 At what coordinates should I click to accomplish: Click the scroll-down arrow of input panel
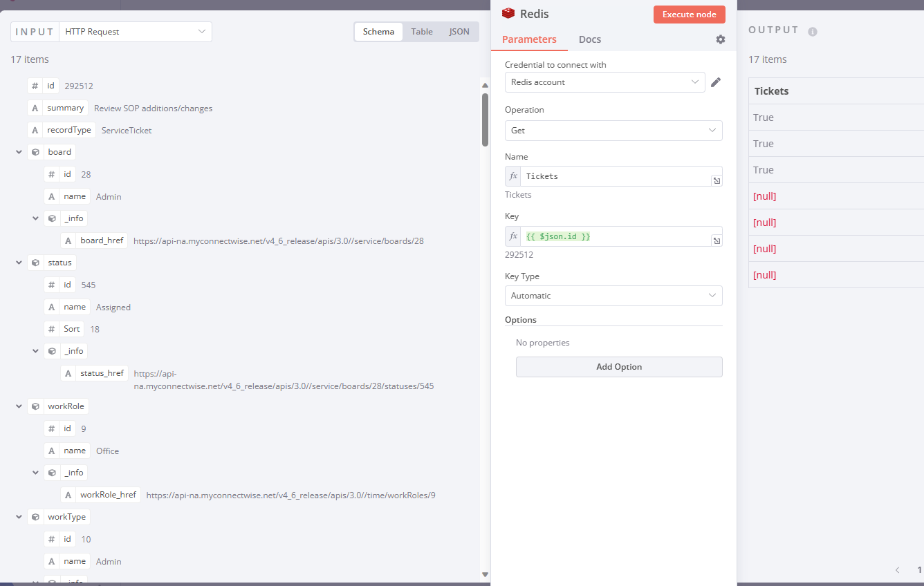(485, 574)
